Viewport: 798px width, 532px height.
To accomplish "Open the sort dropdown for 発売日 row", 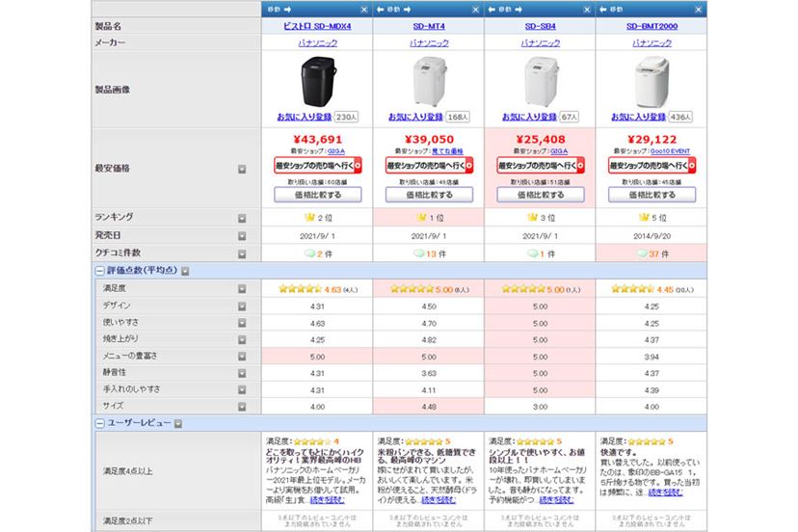I will point(242,235).
